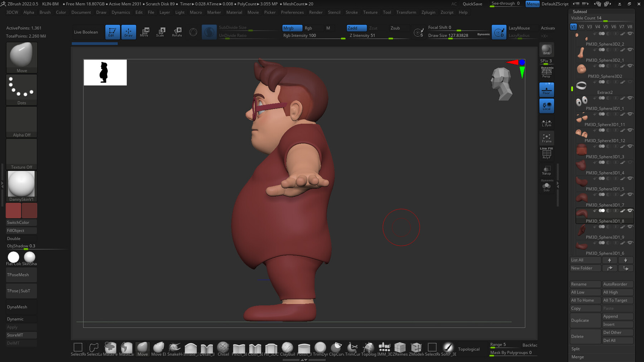The image size is (644, 362).
Task: Toggle Persp perspective view
Action: (546, 72)
